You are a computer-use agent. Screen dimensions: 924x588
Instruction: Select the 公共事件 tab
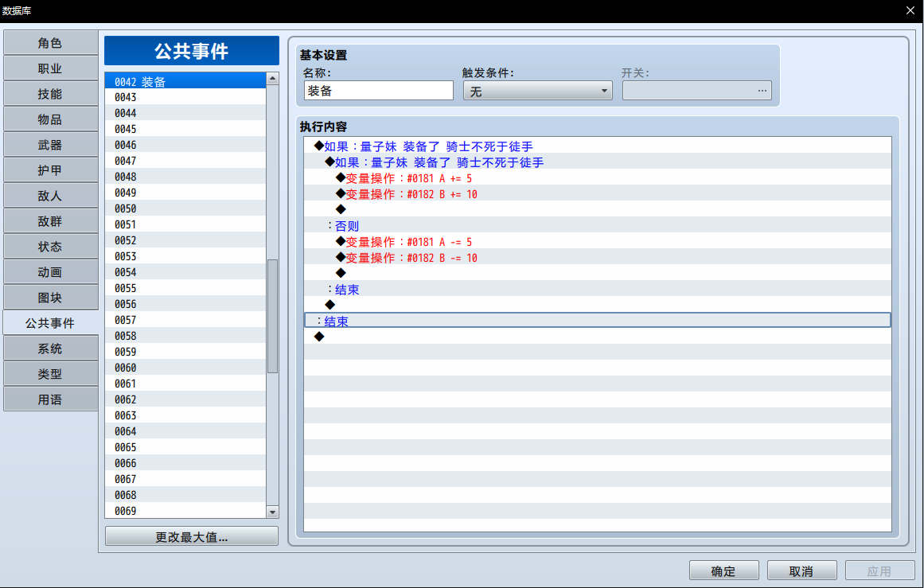point(50,323)
